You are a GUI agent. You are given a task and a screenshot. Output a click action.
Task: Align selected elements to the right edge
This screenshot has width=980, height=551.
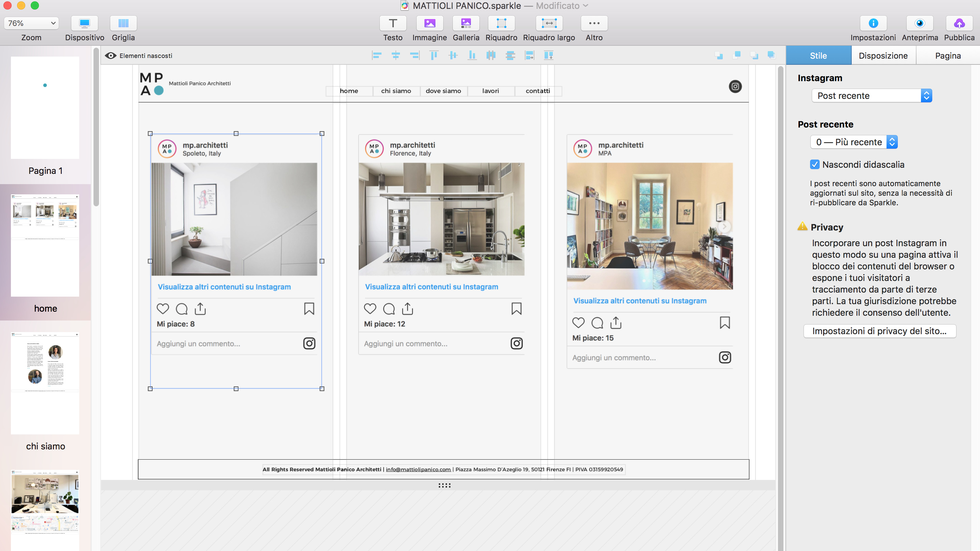tap(415, 56)
